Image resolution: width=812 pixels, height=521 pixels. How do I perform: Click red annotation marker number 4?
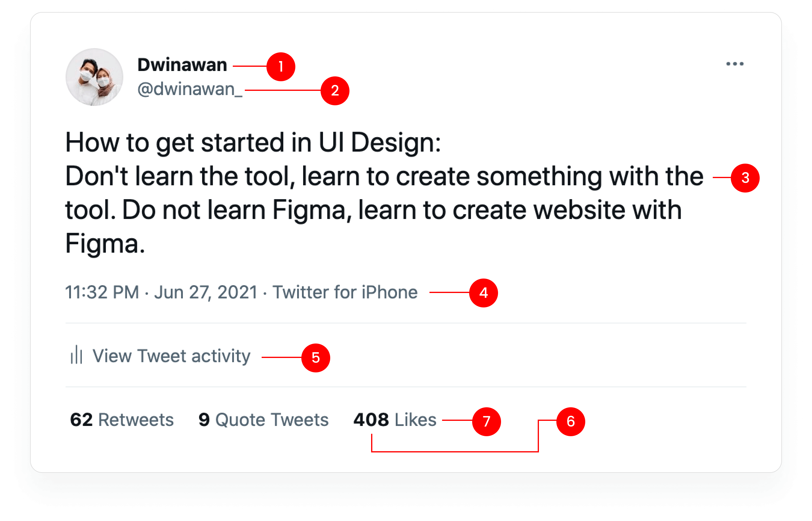[483, 293]
